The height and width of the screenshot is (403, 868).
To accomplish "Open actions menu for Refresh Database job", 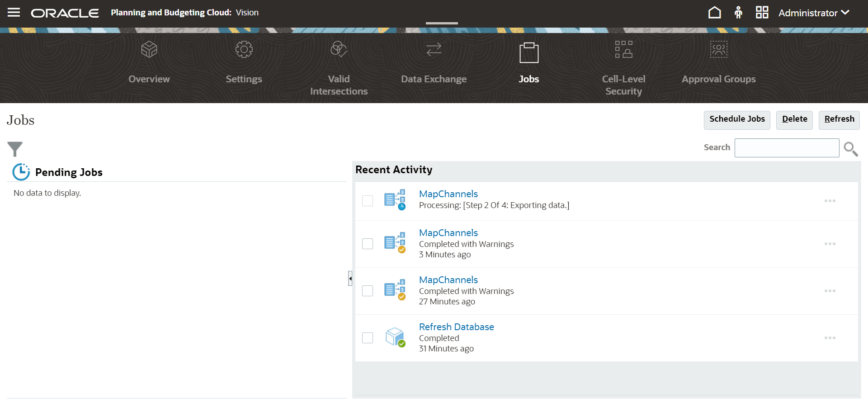I will (830, 338).
